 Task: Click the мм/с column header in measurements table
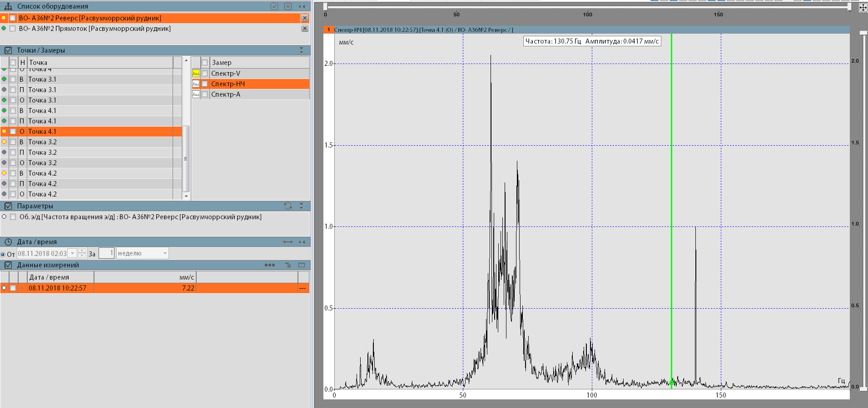(x=145, y=277)
